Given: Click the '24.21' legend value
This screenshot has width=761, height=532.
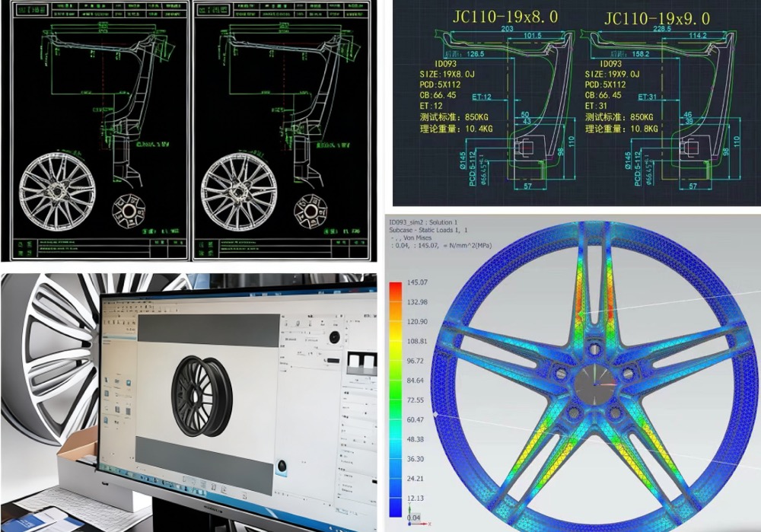Looking at the screenshot, I should [x=416, y=479].
